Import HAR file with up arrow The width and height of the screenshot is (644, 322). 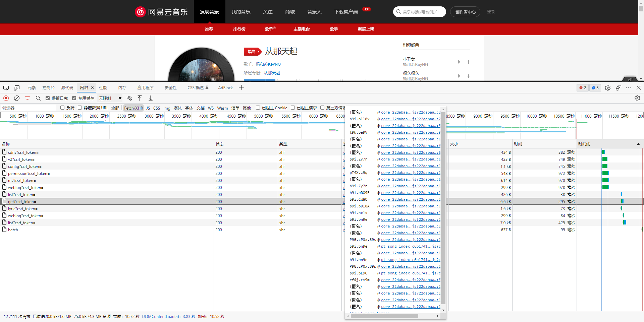click(140, 98)
